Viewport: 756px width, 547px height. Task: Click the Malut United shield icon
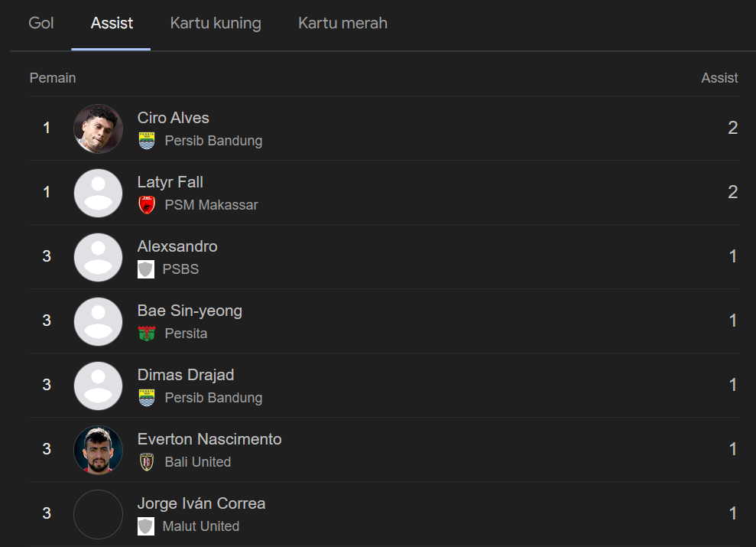[x=145, y=526]
